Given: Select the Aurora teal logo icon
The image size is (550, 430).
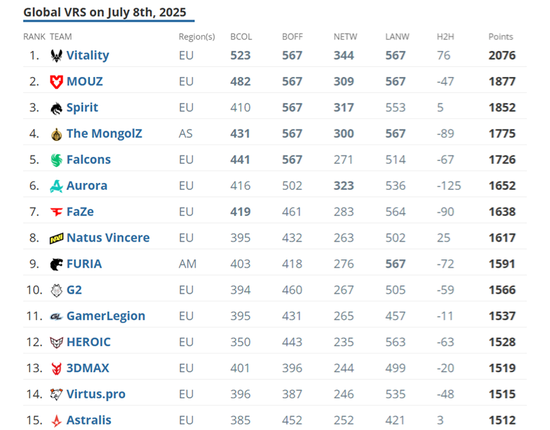Looking at the screenshot, I should [56, 186].
